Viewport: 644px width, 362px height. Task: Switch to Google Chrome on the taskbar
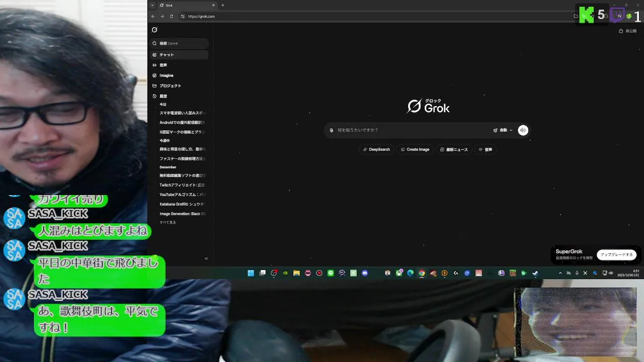click(422, 273)
